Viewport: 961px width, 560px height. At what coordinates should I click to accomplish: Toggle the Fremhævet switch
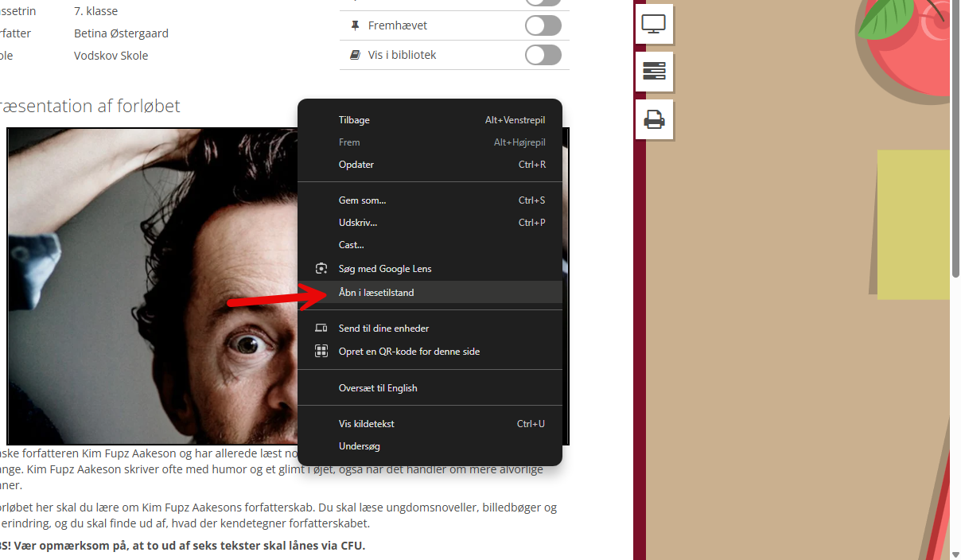(x=543, y=25)
